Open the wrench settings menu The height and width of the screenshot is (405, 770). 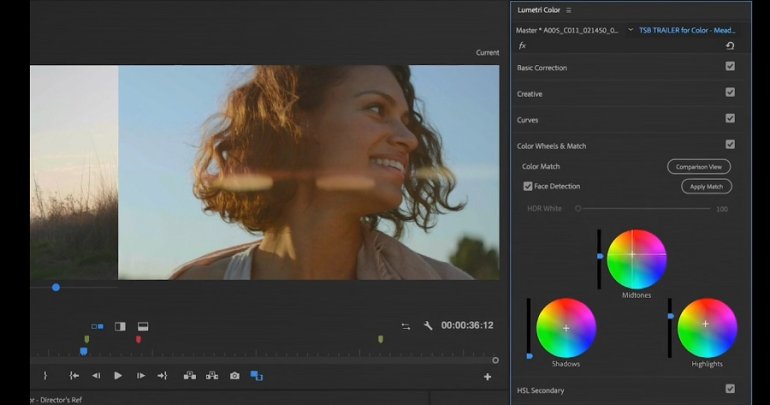tap(428, 326)
